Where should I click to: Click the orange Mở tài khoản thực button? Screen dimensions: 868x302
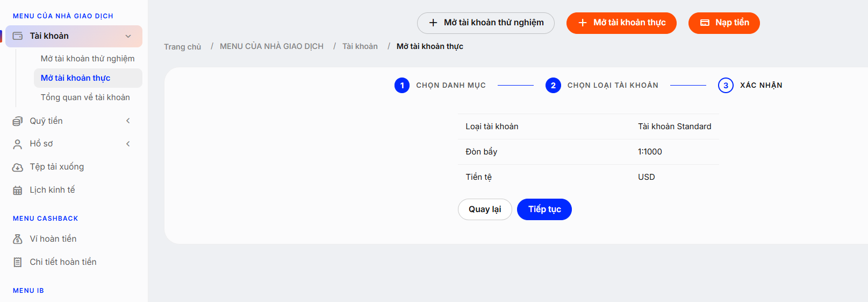(621, 23)
